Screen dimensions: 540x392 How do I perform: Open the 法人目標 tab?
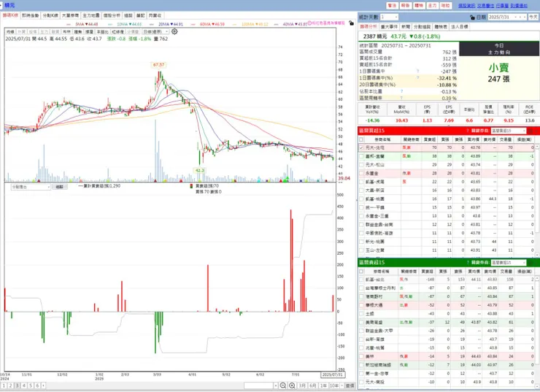[x=460, y=26]
